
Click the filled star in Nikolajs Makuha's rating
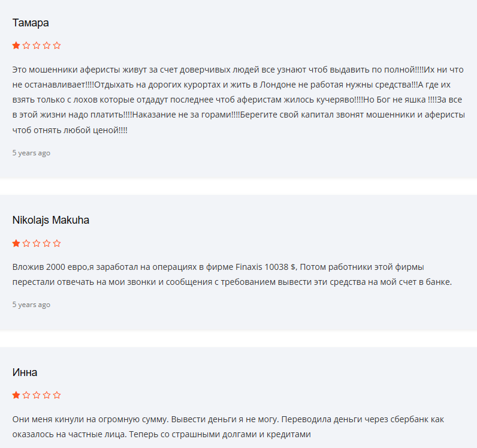click(16, 243)
